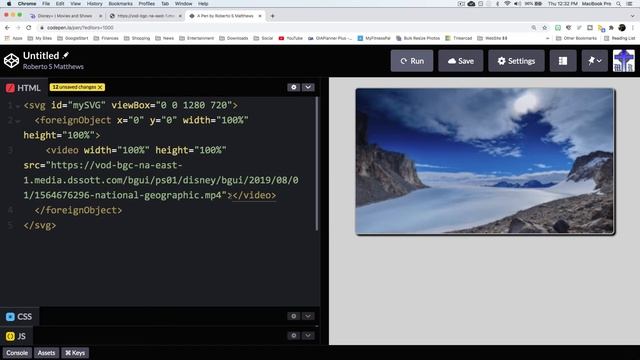Bookmark this page with star icon
640x360 pixels.
point(544,28)
